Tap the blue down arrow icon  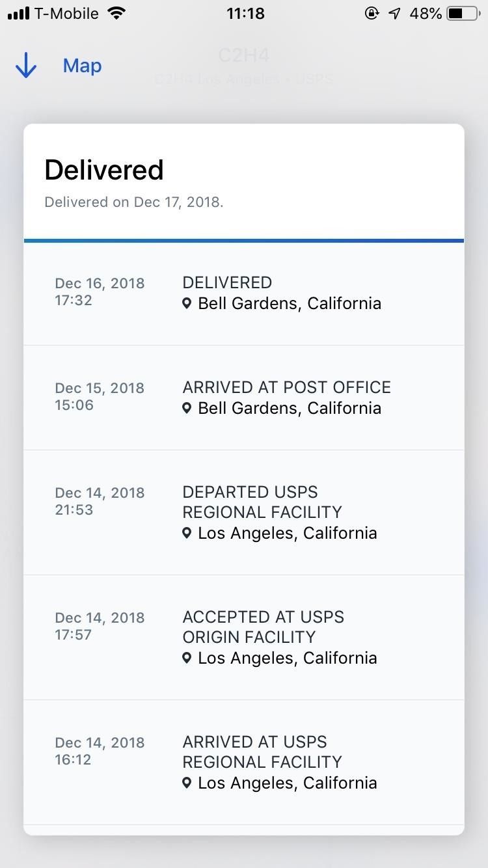click(x=26, y=66)
